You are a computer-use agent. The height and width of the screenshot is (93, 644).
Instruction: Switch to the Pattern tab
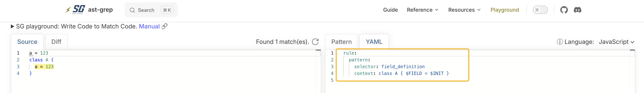point(341,42)
